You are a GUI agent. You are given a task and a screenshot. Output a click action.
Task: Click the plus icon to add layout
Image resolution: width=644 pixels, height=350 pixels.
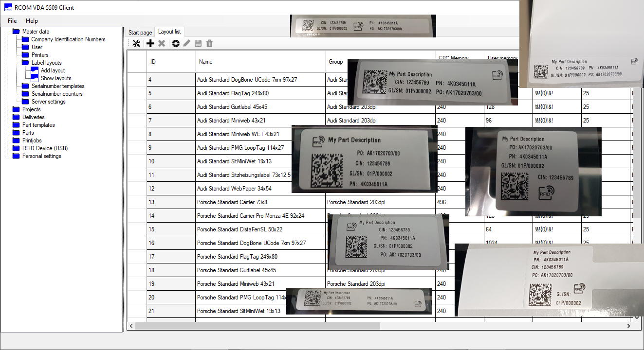150,43
